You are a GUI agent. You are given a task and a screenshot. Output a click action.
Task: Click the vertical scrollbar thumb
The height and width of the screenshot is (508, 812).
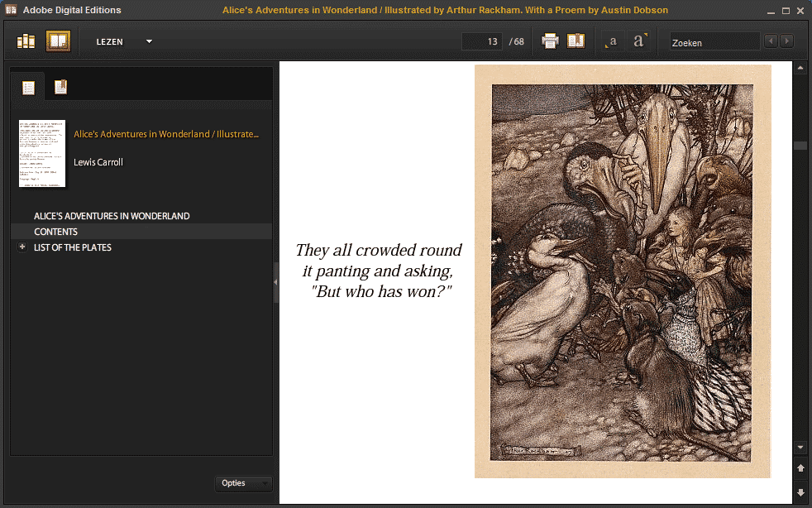coord(800,145)
